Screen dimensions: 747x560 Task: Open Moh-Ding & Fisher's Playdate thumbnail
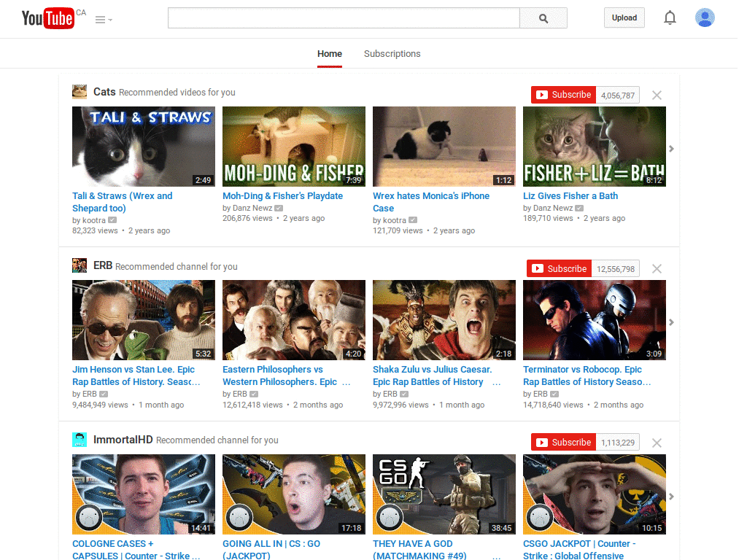[294, 147]
